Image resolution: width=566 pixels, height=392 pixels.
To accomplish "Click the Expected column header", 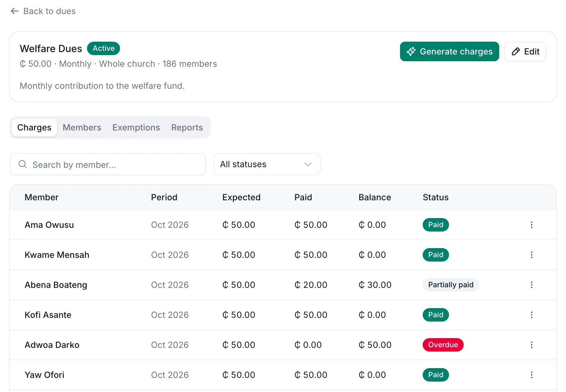I will point(241,198).
